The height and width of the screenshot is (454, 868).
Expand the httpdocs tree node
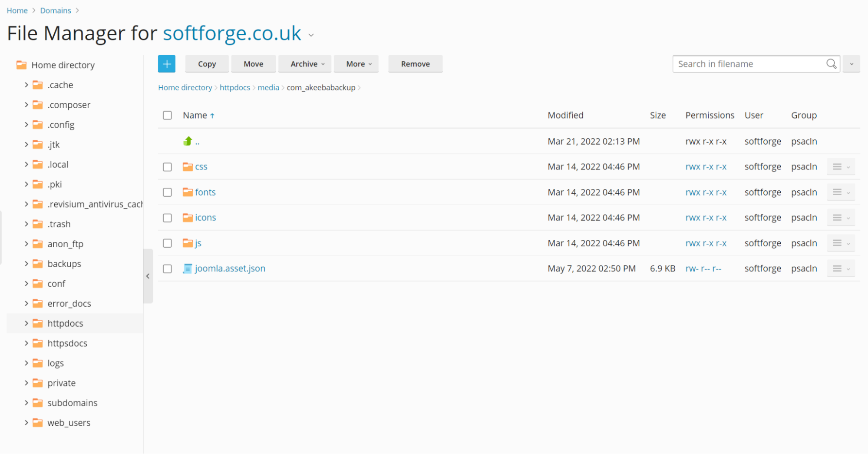tap(26, 323)
